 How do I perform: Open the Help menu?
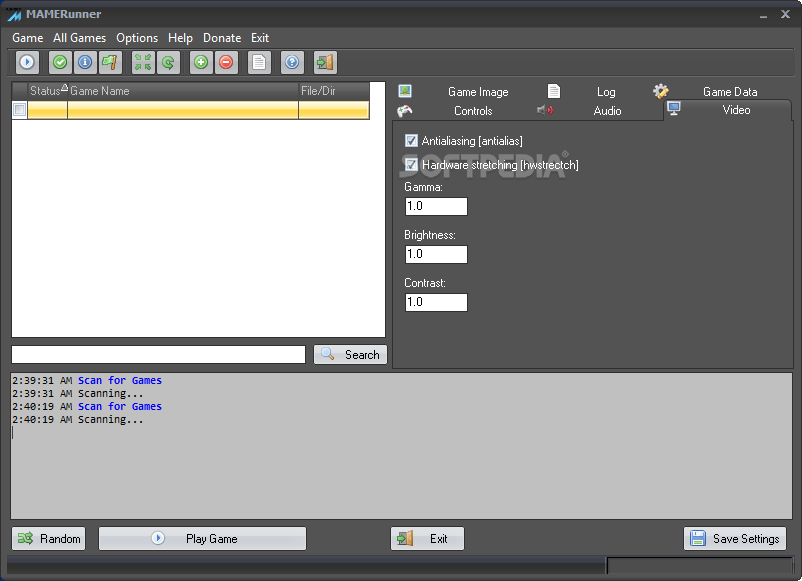tap(180, 38)
